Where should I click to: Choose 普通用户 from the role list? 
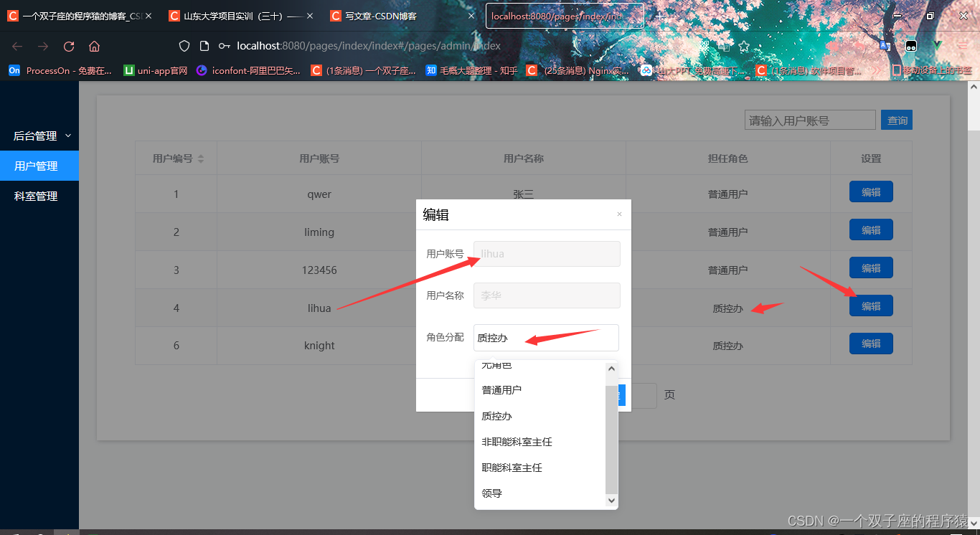540,390
